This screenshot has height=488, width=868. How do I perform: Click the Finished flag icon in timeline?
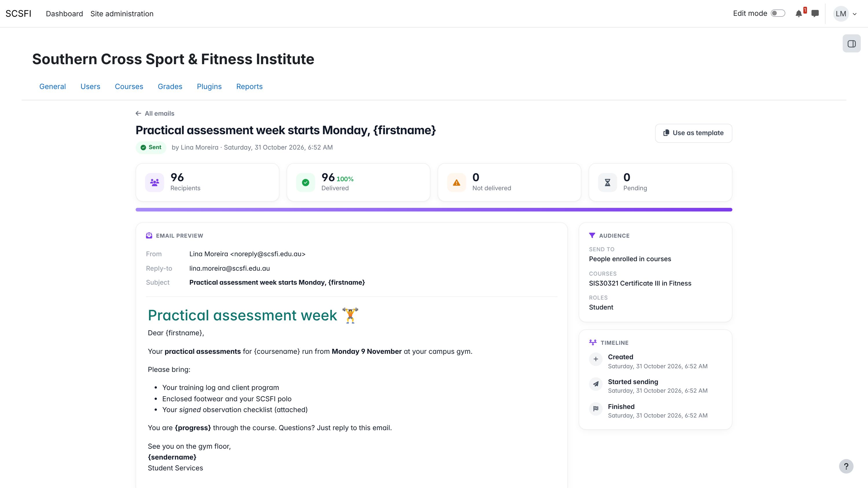click(x=596, y=409)
